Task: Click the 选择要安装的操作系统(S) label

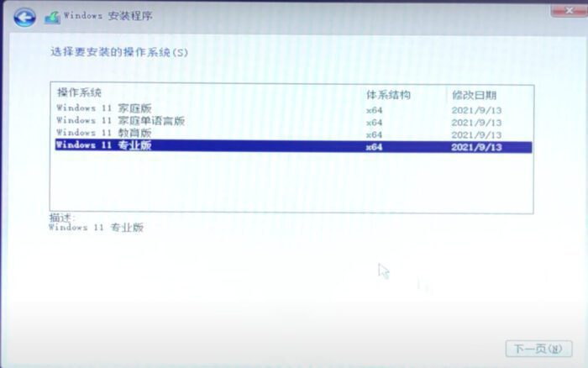Action: 119,52
